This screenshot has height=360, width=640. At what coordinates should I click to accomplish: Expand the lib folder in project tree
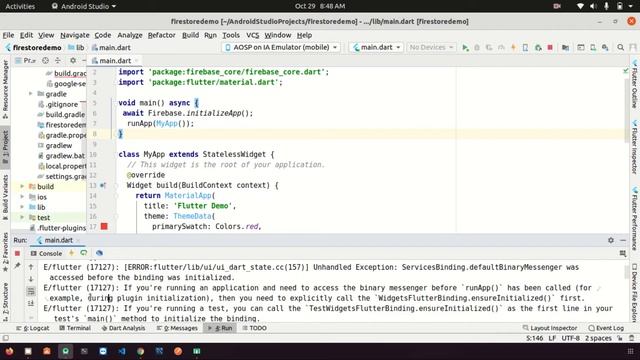tap(22, 207)
